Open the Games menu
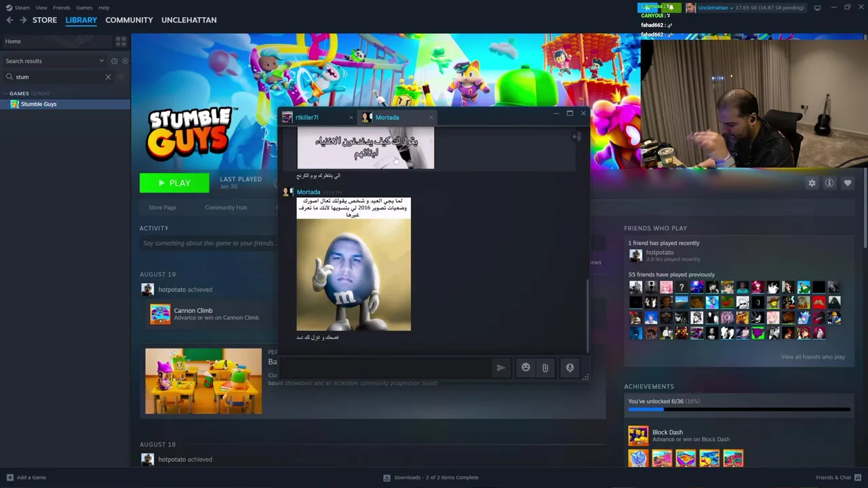Viewport: 868px width, 488px height. pos(84,7)
